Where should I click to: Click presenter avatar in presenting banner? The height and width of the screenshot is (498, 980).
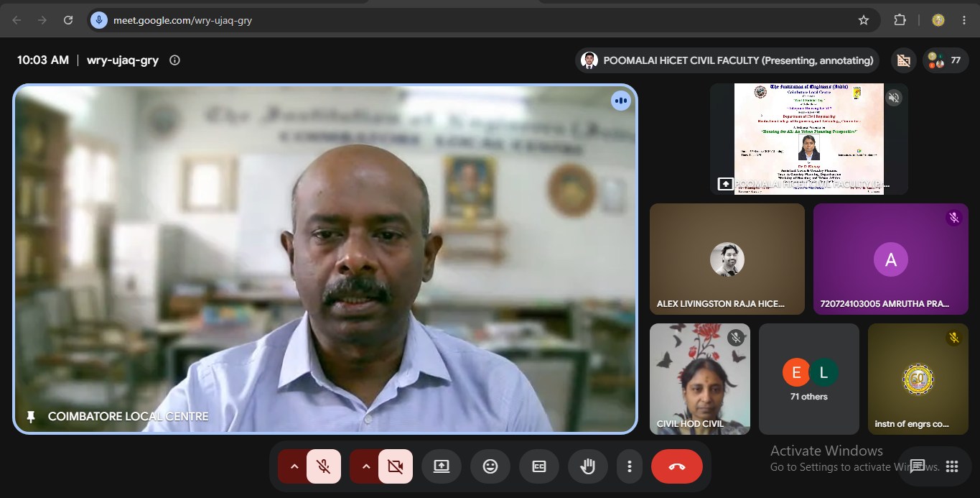[x=589, y=60]
